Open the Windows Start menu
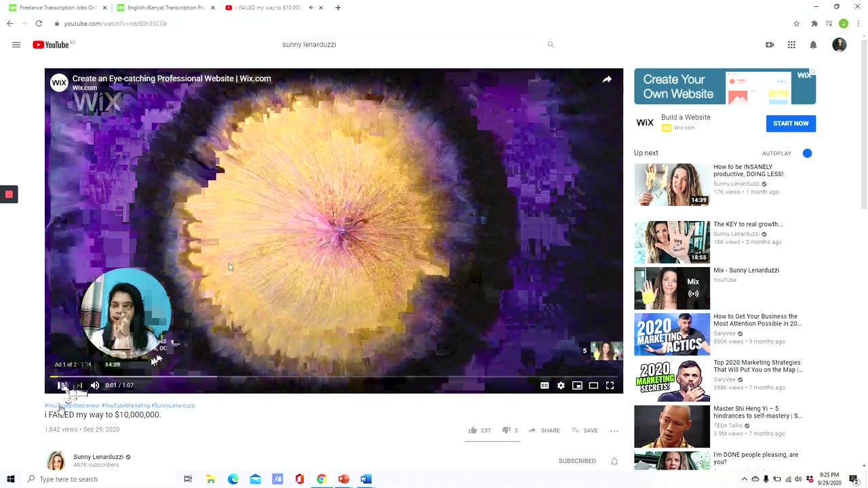The image size is (868, 488). coord(11,479)
